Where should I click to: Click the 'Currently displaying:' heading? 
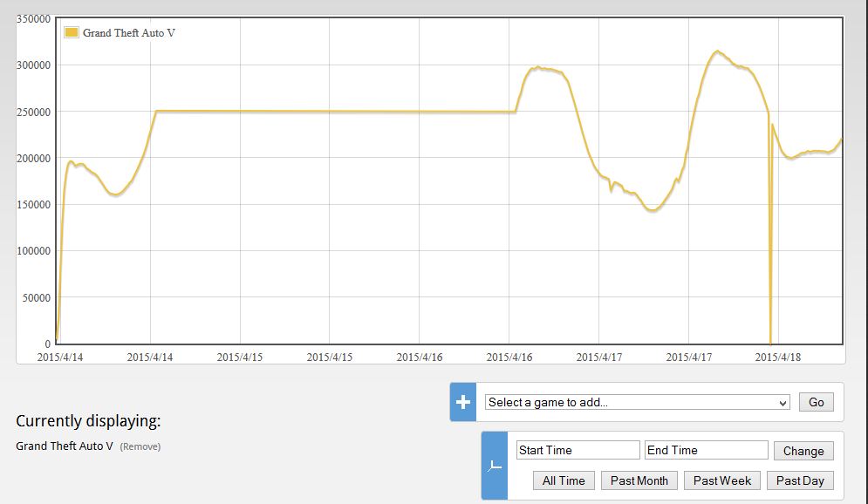(88, 422)
